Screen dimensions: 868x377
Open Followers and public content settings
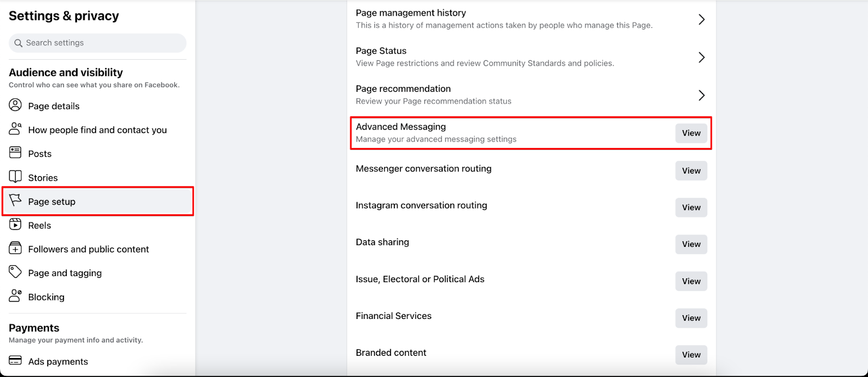pyautogui.click(x=98, y=249)
